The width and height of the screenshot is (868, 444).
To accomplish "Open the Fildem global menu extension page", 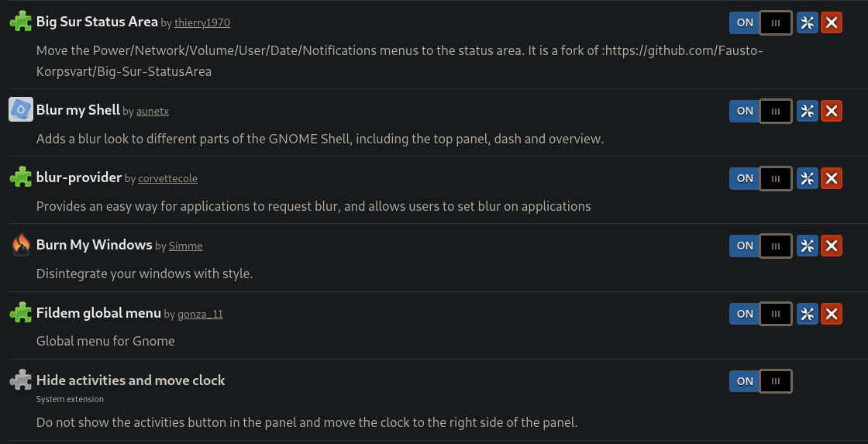I will click(98, 313).
